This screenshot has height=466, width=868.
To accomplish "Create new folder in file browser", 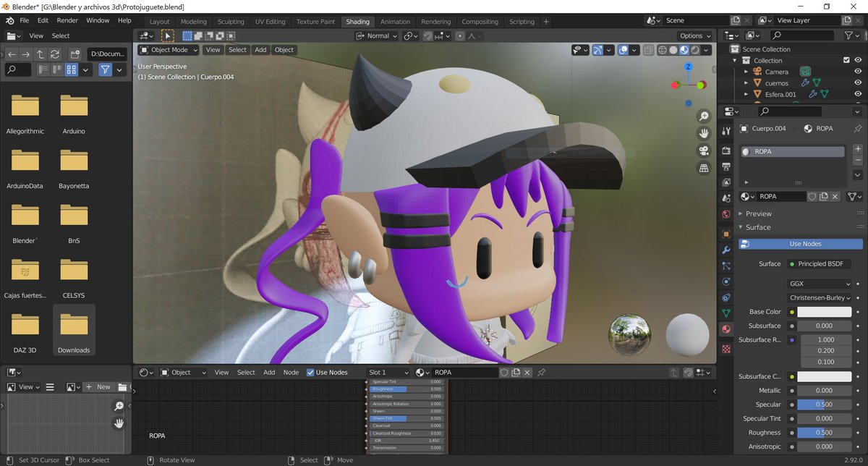I will (x=75, y=54).
